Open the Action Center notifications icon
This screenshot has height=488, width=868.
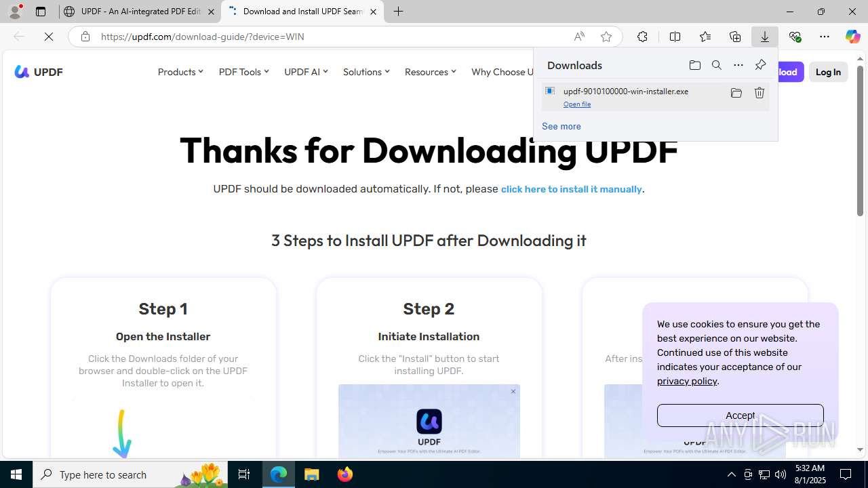846,474
